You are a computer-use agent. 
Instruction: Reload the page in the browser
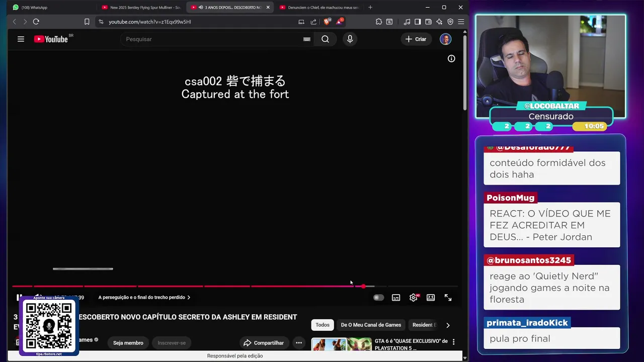(x=36, y=22)
